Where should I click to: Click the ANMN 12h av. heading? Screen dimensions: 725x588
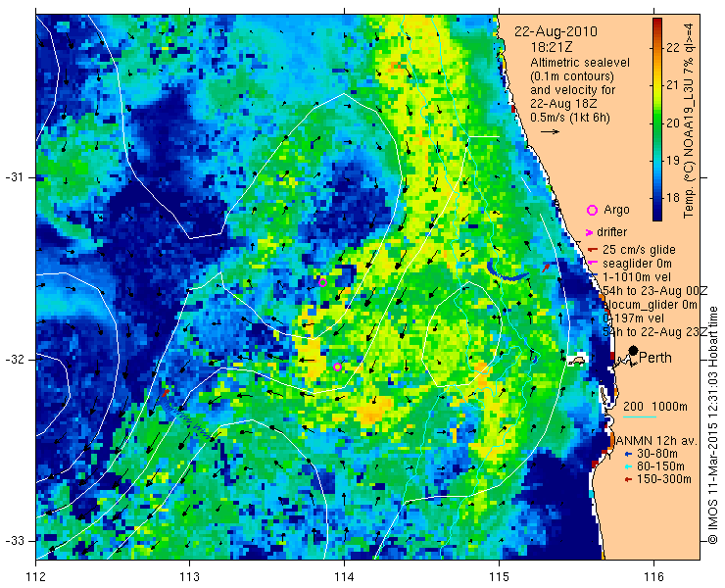click(656, 440)
